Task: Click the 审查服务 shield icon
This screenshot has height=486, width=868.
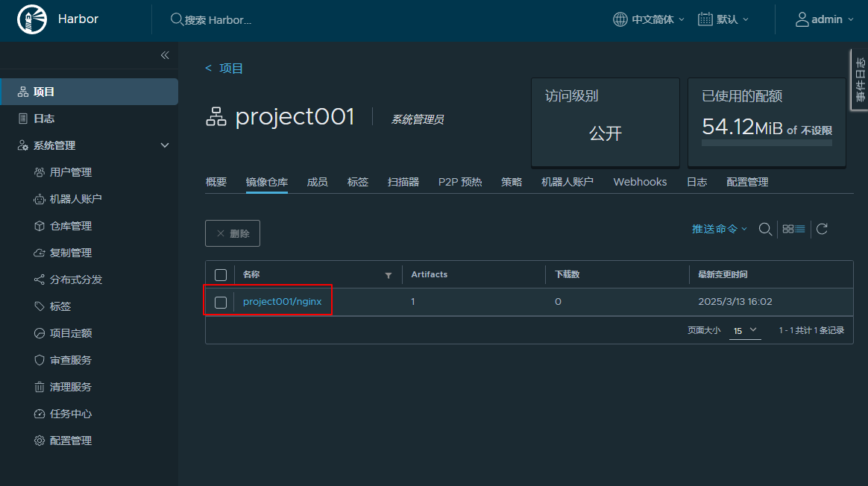Action: (x=40, y=360)
